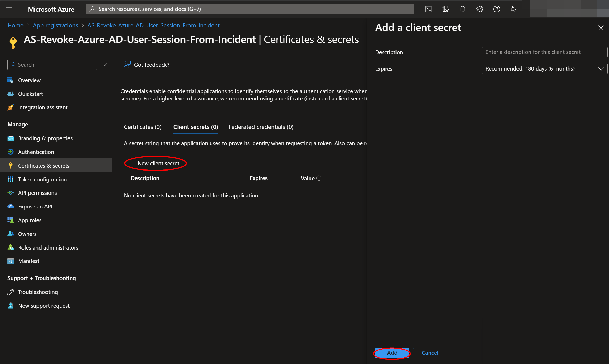609x364 pixels.
Task: Click Cancel in the client secret panel
Action: [430, 353]
